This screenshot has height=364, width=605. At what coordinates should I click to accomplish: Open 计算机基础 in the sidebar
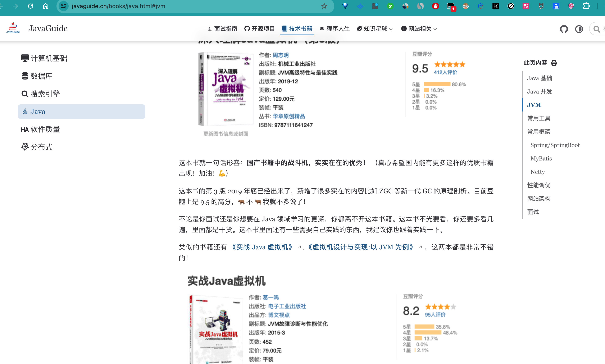[81, 58]
